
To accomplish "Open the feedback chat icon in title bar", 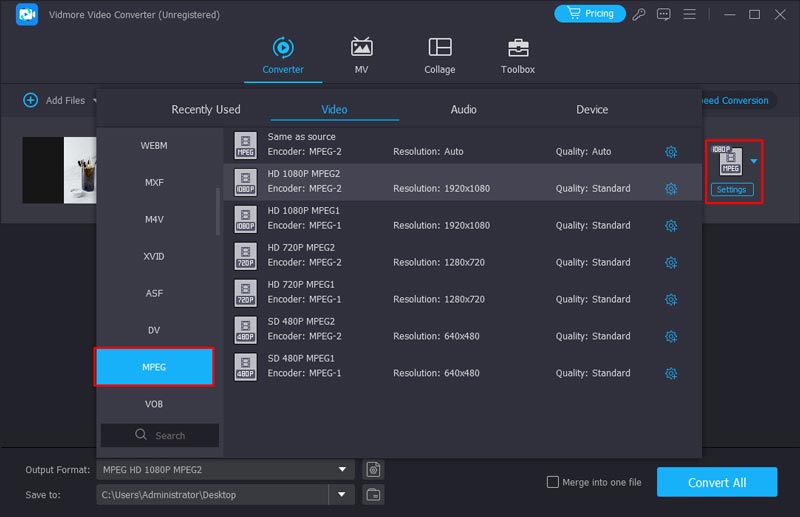I will click(x=665, y=14).
